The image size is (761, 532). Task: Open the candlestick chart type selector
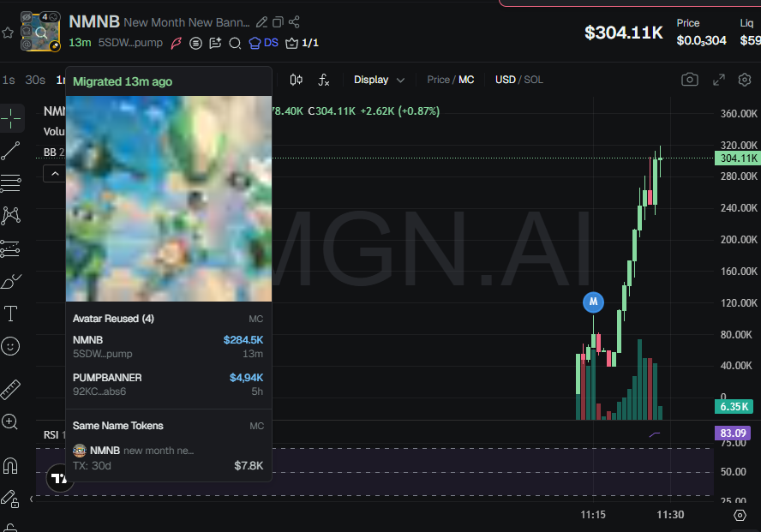tap(297, 80)
